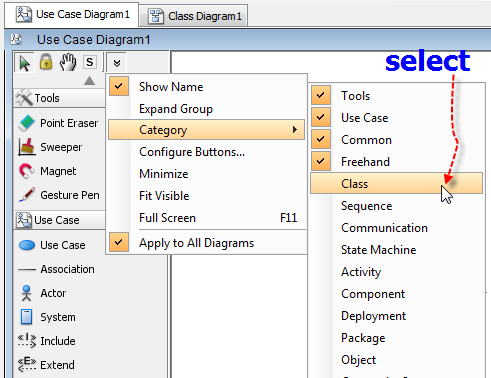Screen dimensions: 491x378
Task: Collapse the Tools palette group
Action: (x=59, y=98)
